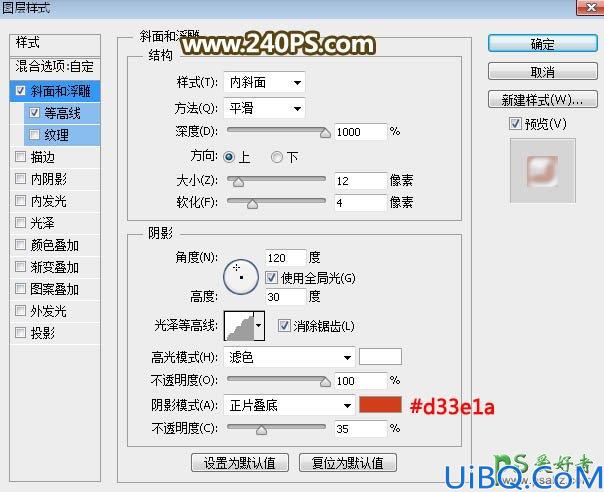Image resolution: width=604 pixels, height=492 pixels.
Task: Uncheck the 等高线 checkbox
Action: (34, 113)
